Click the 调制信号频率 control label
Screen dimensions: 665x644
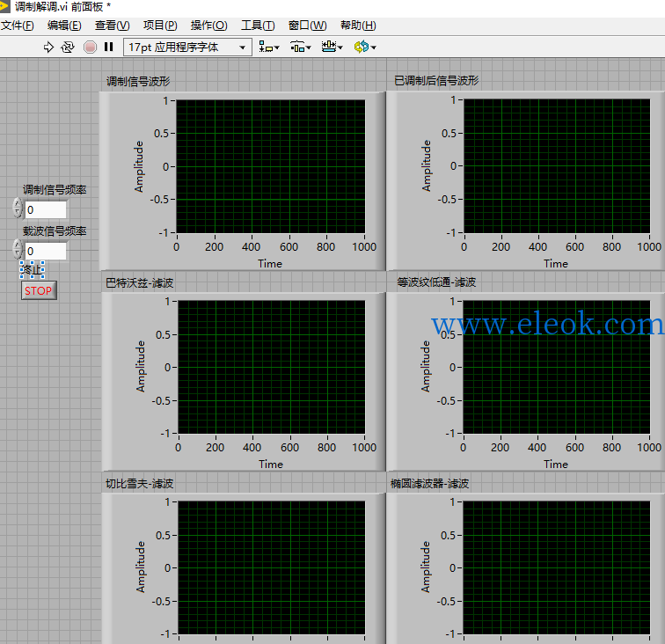tap(55, 190)
